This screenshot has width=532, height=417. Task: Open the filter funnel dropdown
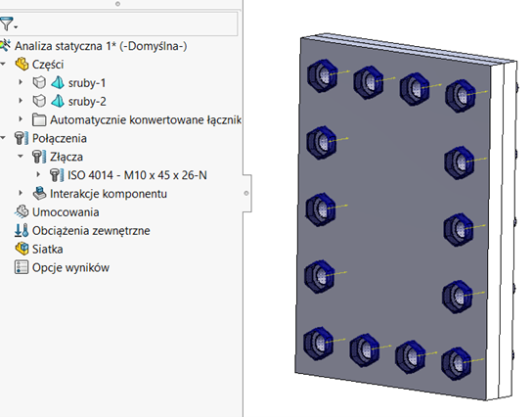pos(8,24)
